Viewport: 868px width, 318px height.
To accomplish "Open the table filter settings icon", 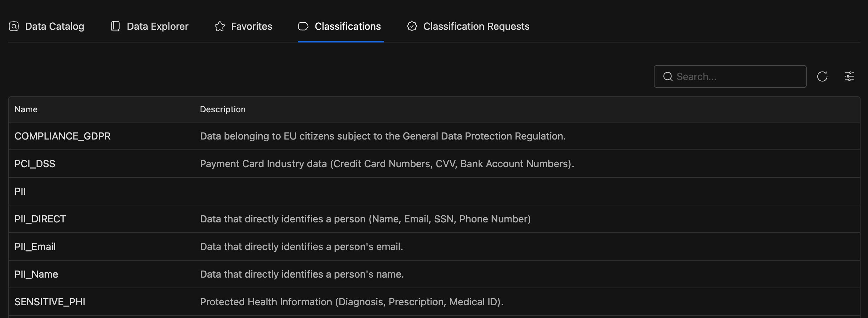I will pyautogui.click(x=849, y=76).
